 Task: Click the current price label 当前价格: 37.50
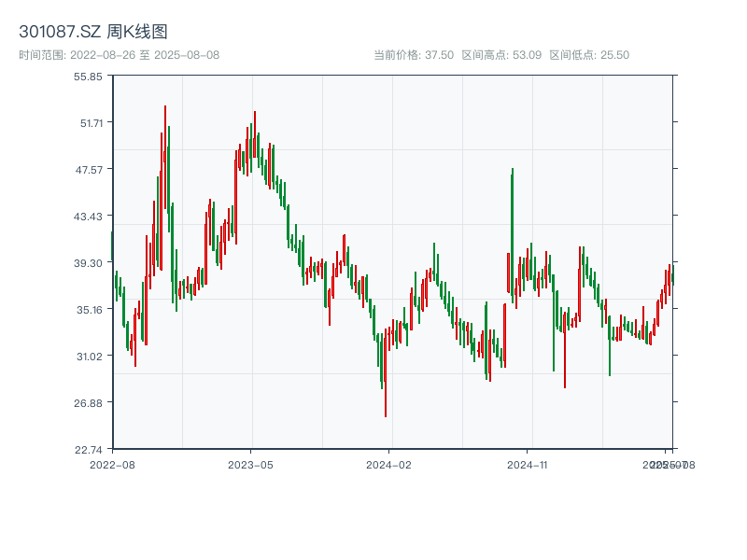click(414, 55)
